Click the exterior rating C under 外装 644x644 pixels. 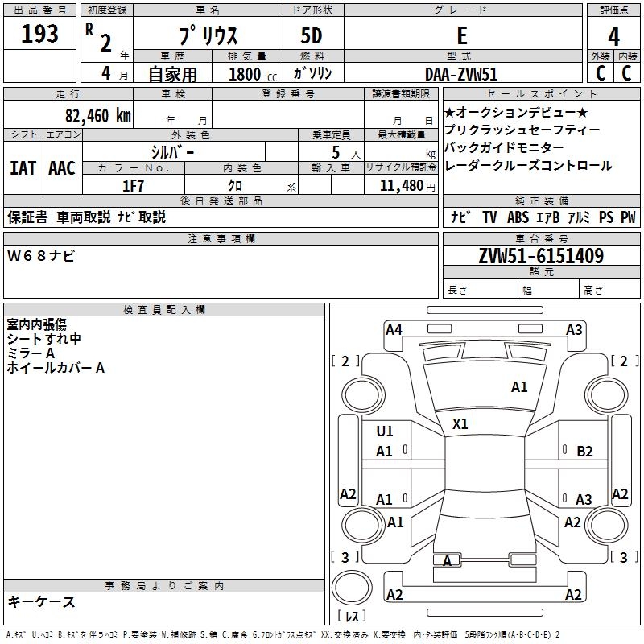coord(601,73)
